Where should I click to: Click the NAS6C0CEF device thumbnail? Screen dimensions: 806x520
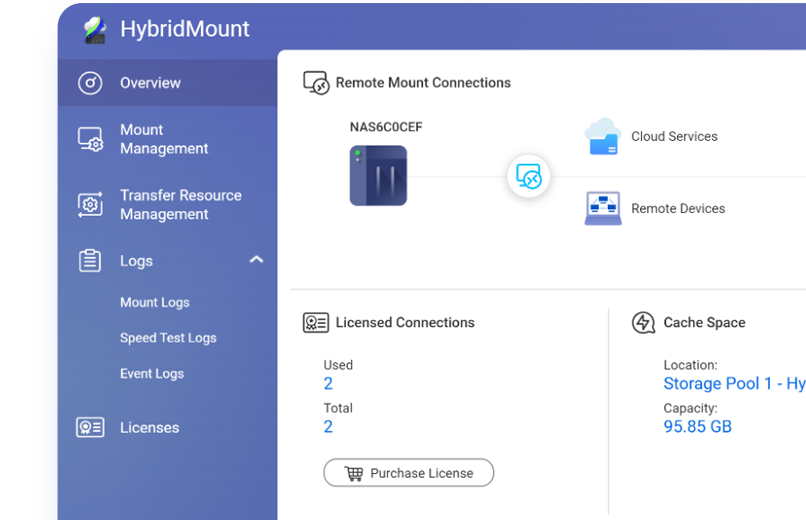coord(378,176)
